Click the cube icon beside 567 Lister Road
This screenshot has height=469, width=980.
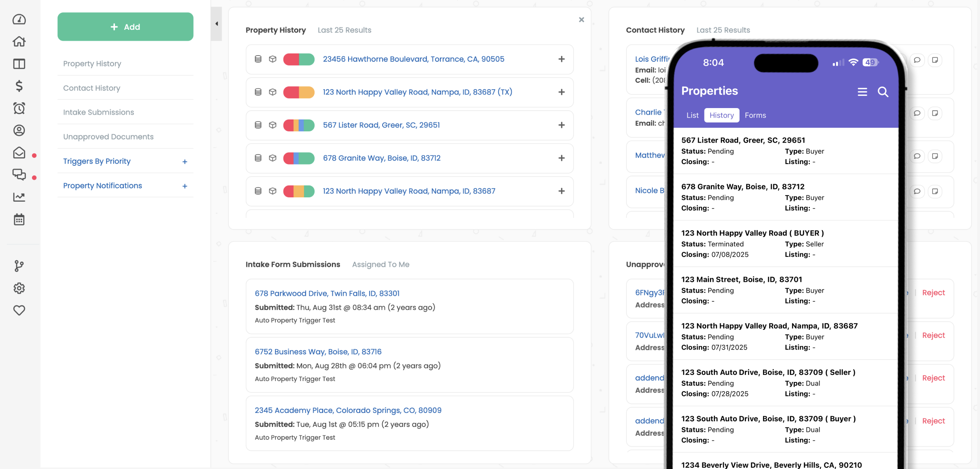click(272, 125)
